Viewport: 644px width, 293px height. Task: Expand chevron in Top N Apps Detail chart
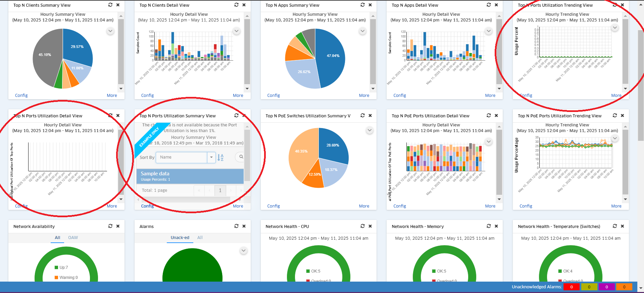pyautogui.click(x=489, y=31)
